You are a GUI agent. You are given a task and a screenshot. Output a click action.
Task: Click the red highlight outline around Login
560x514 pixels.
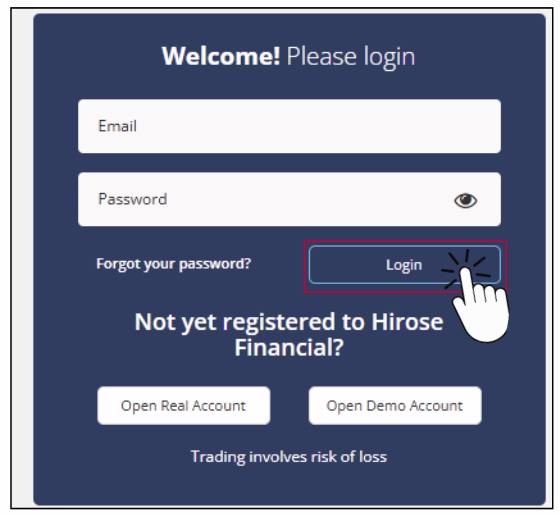point(405,242)
